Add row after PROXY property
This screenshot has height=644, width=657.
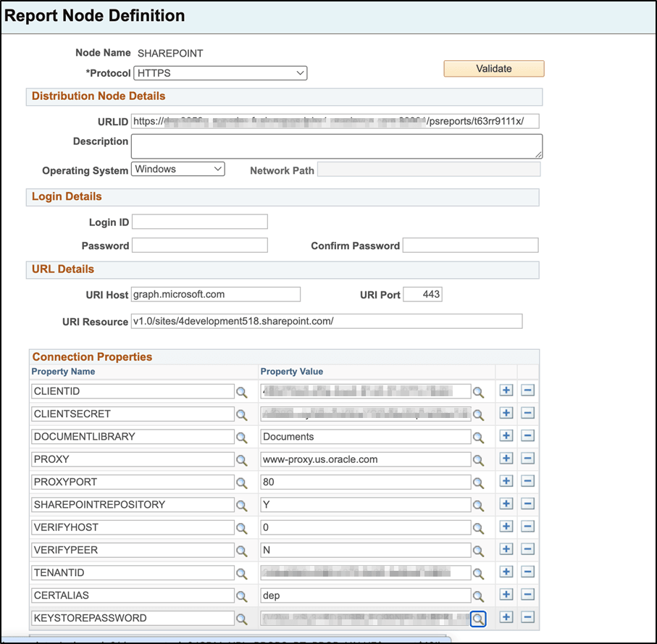point(506,459)
